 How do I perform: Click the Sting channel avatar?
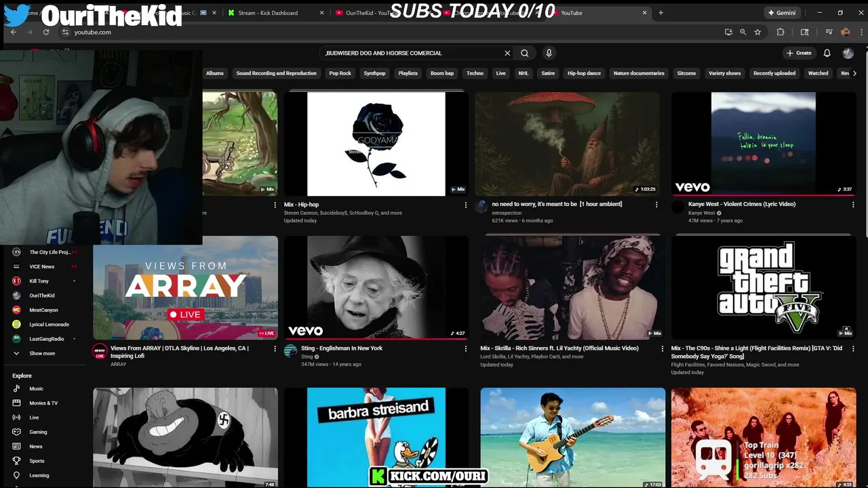[x=290, y=350]
